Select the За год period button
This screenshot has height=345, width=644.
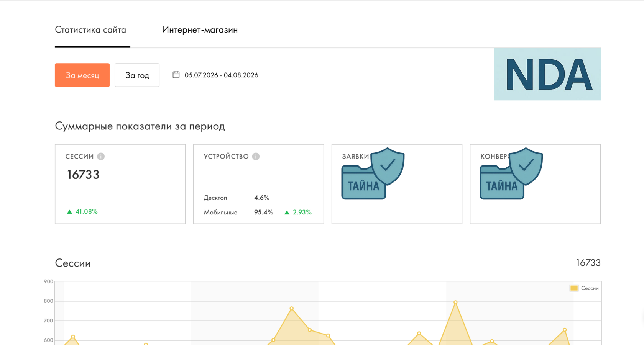tap(137, 75)
